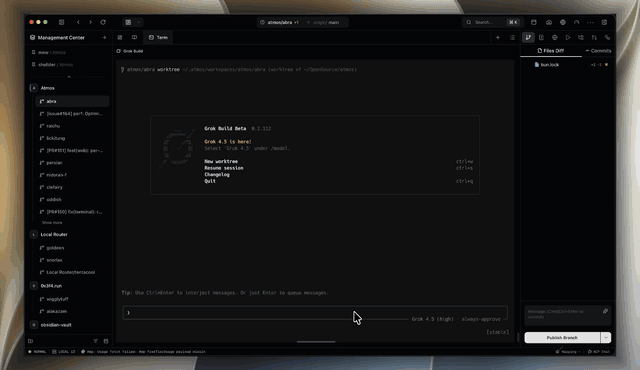Click the overview grid tab icon
640x370 pixels.
point(120,38)
